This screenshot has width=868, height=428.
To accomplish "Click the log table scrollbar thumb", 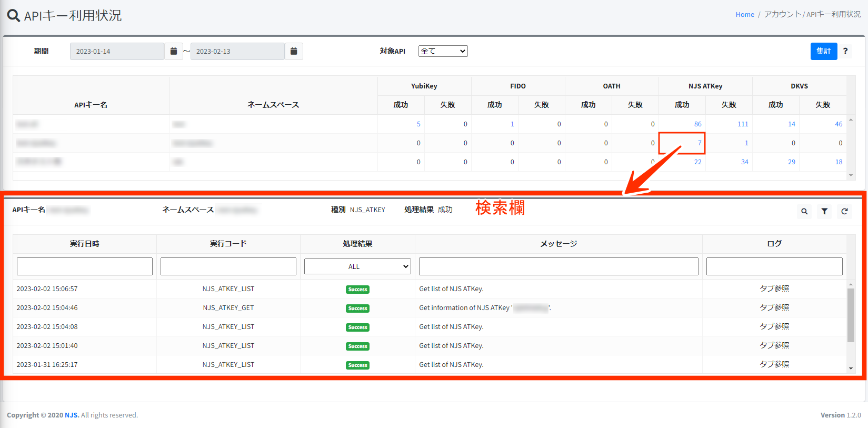I will [x=851, y=315].
